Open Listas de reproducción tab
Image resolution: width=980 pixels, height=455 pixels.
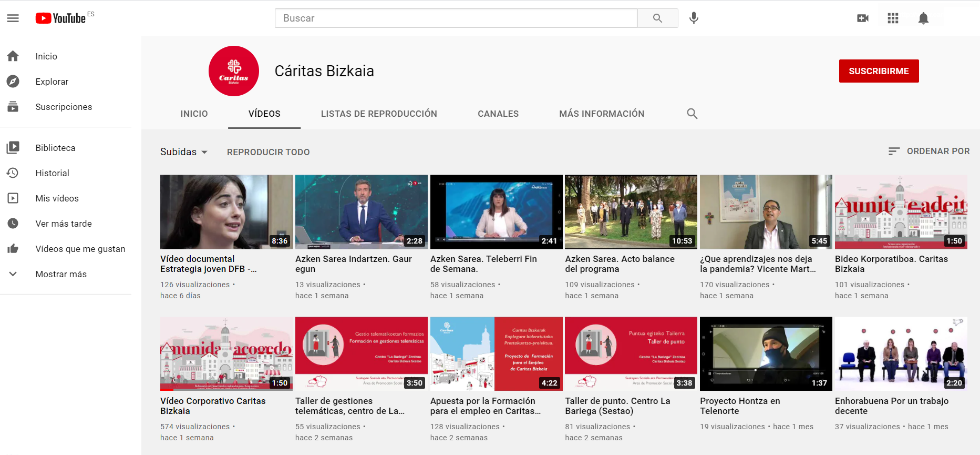(x=379, y=114)
